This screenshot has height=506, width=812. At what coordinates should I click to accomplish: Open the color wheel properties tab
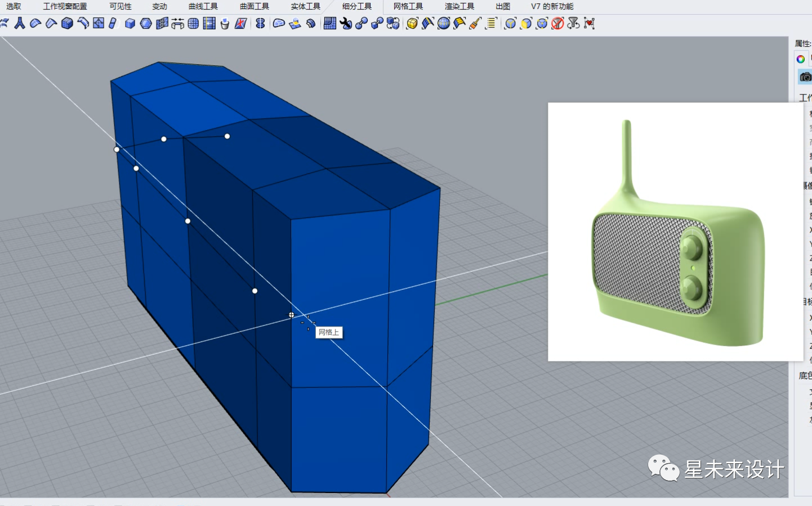[801, 59]
